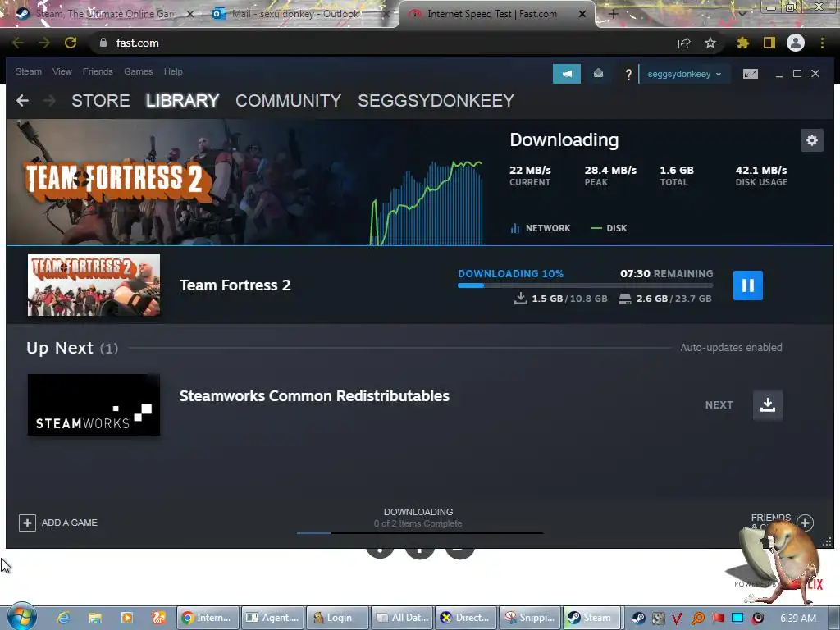Open Chrome extensions puzzle icon

point(743,43)
